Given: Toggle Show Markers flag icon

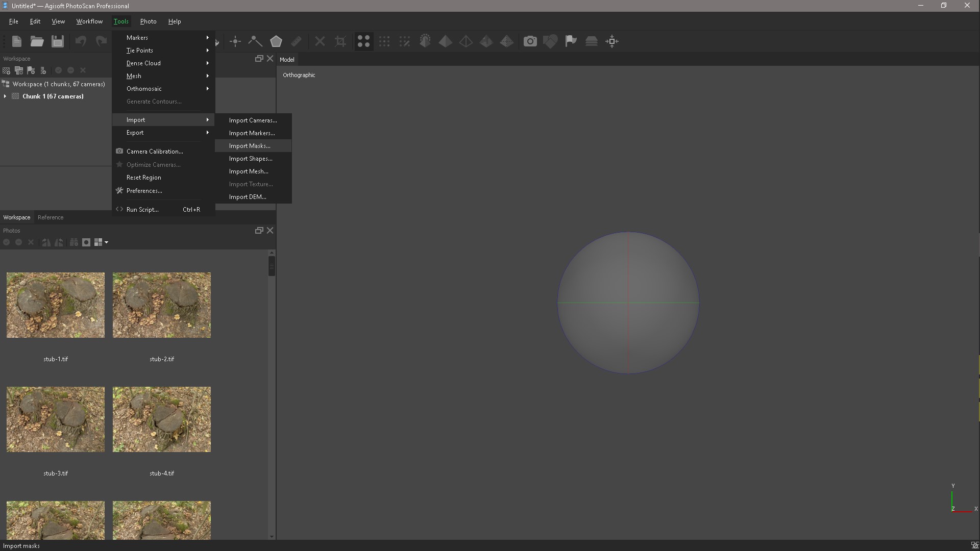Looking at the screenshot, I should click(571, 41).
